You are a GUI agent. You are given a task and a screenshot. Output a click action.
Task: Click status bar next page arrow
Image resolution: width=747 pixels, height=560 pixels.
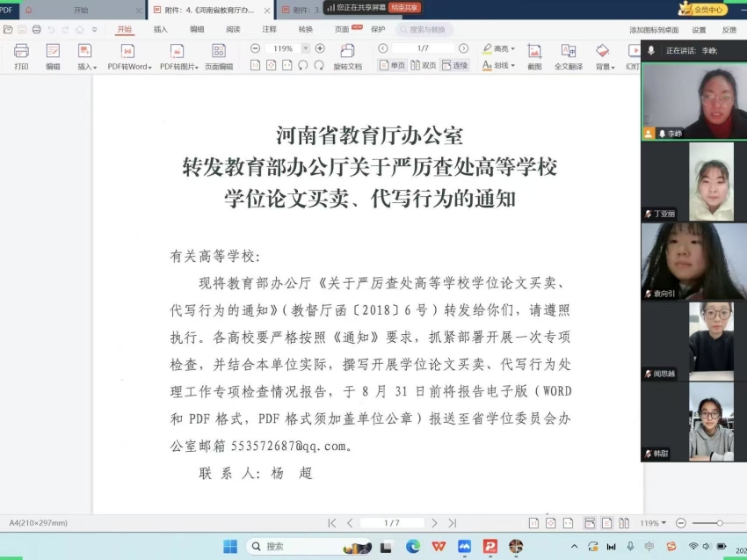pos(434,523)
